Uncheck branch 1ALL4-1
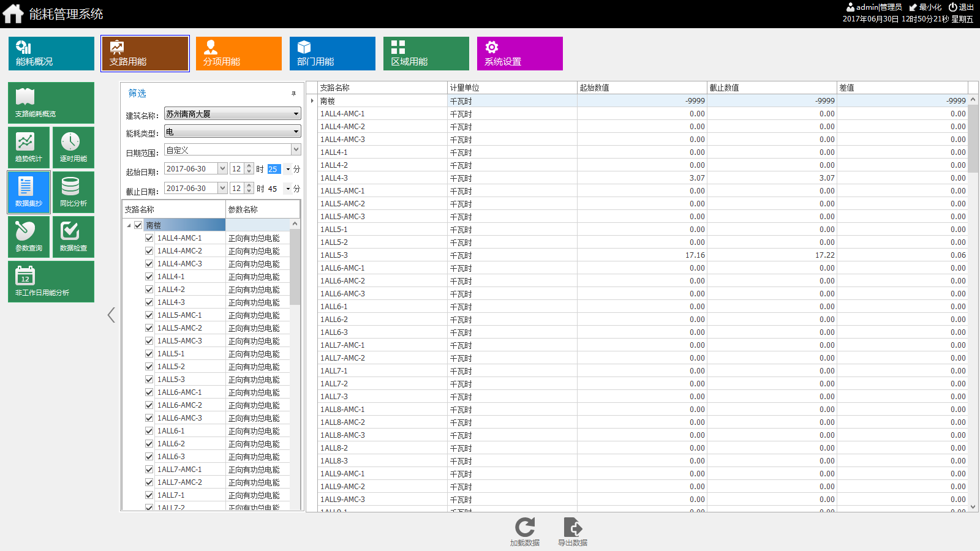The height and width of the screenshot is (551, 980). (x=149, y=277)
